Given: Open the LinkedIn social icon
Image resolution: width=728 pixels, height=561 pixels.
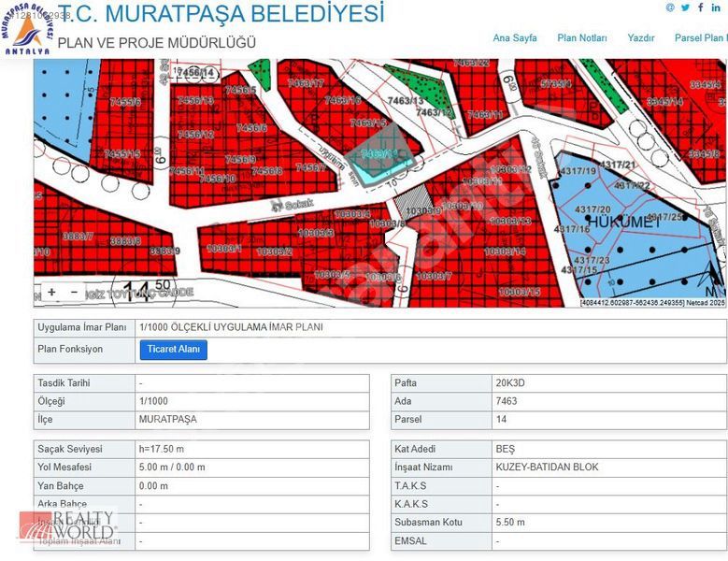Looking at the screenshot, I should pyautogui.click(x=717, y=7).
